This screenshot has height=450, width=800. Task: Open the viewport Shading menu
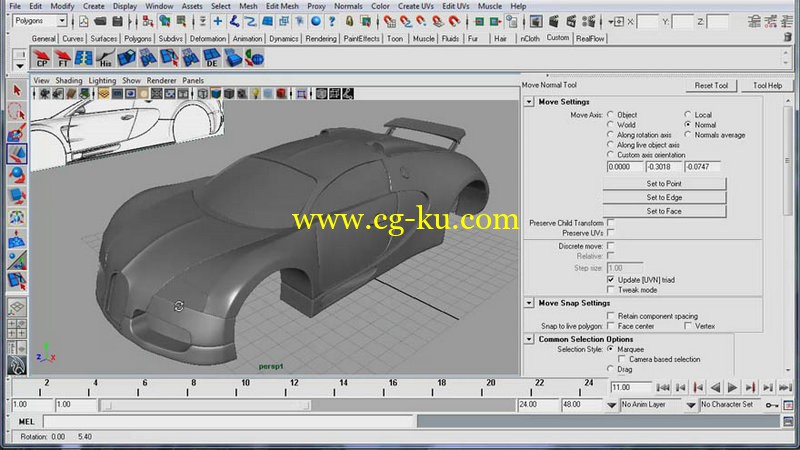click(x=69, y=81)
